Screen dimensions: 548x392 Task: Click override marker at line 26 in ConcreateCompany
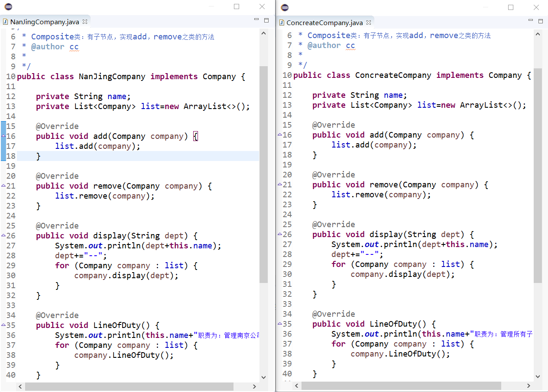(280, 234)
